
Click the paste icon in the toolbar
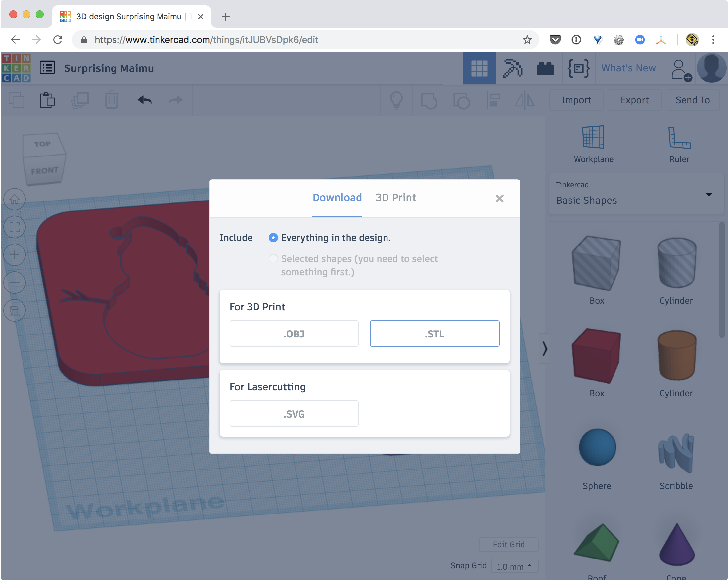click(x=48, y=100)
